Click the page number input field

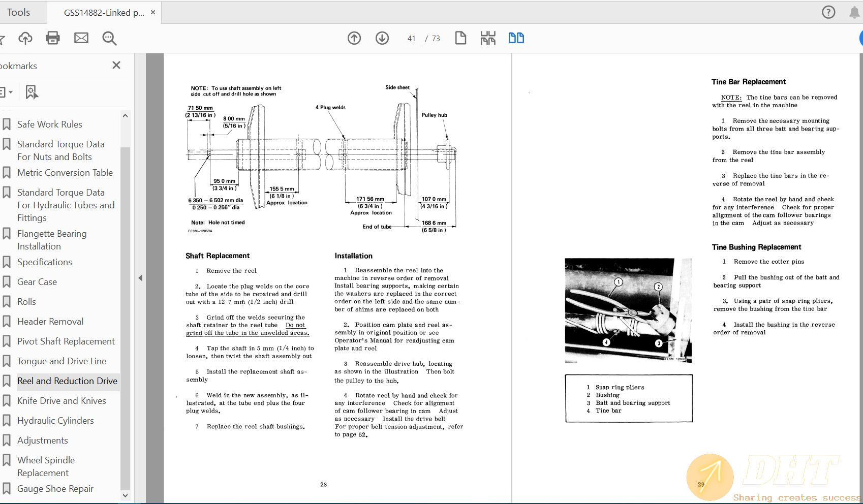coord(412,39)
